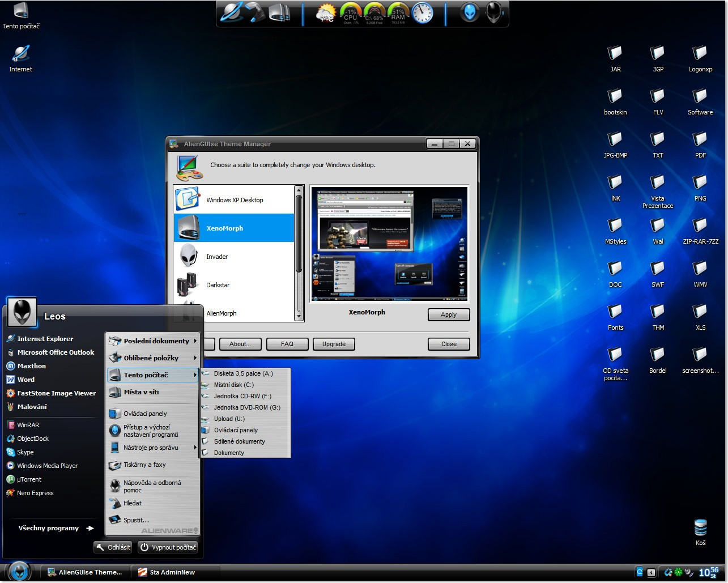Click Spustit... in Start menu
The image size is (728, 583).
coord(153,520)
